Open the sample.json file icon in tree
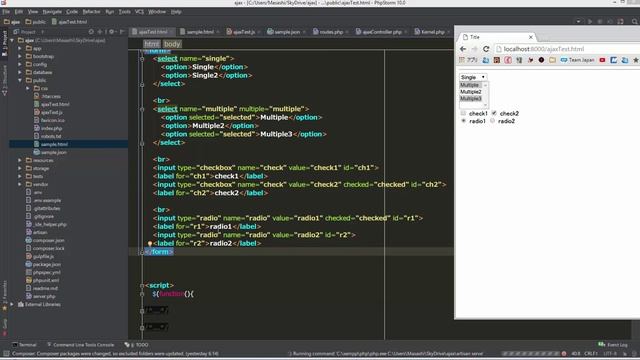This screenshot has width=640, height=360. [x=37, y=152]
